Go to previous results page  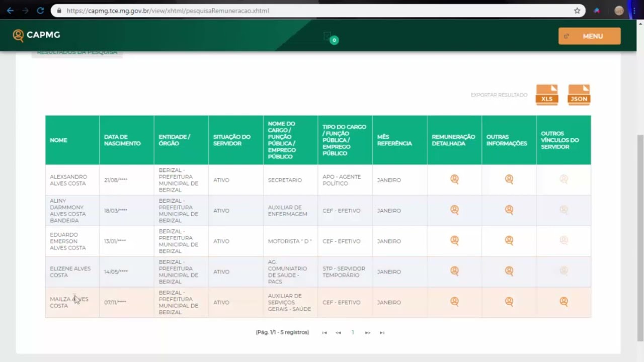coord(339,332)
